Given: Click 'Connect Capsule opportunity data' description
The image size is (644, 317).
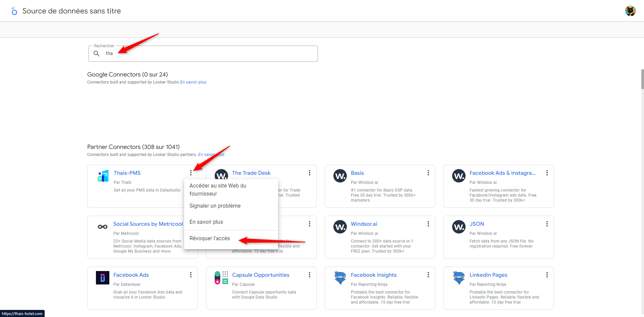Looking at the screenshot, I should coord(264,295).
